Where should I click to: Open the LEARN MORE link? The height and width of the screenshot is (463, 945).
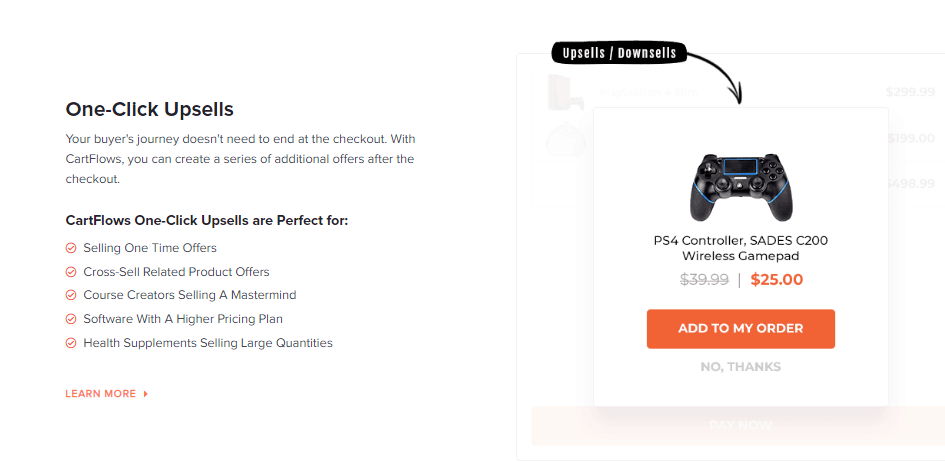tap(100, 394)
